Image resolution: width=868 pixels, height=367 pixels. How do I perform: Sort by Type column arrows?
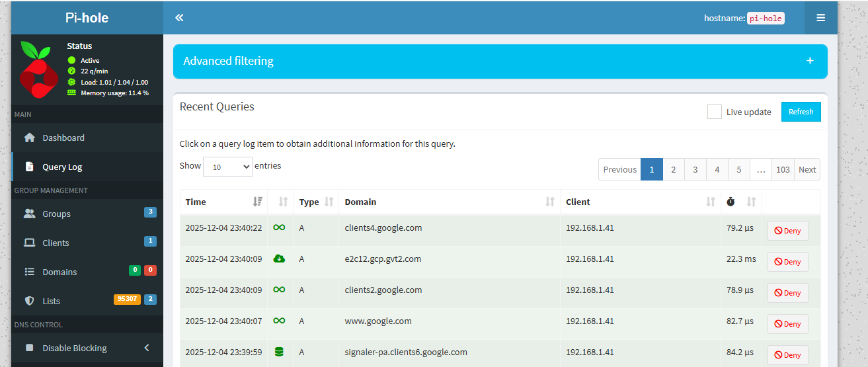[329, 202]
